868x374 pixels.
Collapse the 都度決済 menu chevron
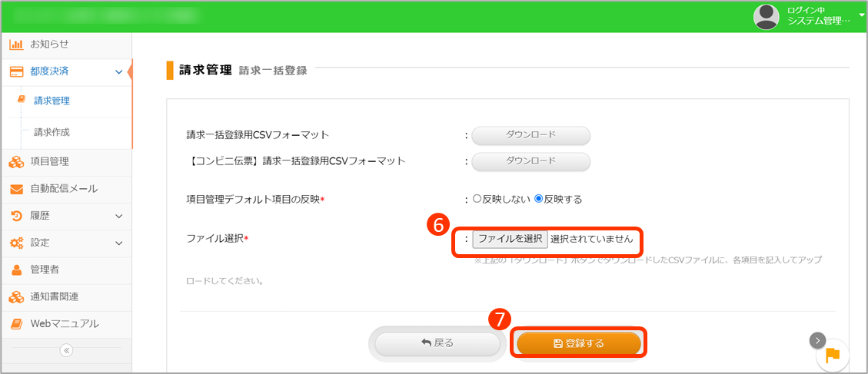[x=118, y=71]
